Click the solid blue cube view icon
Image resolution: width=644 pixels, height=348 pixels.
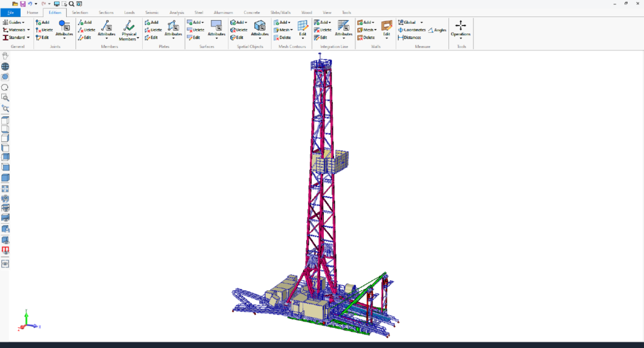coord(5,178)
